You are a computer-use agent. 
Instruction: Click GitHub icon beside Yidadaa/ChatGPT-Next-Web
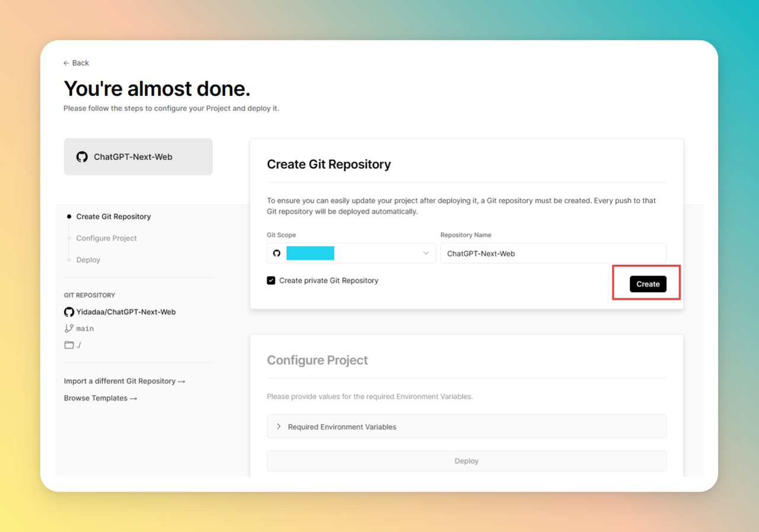point(69,312)
